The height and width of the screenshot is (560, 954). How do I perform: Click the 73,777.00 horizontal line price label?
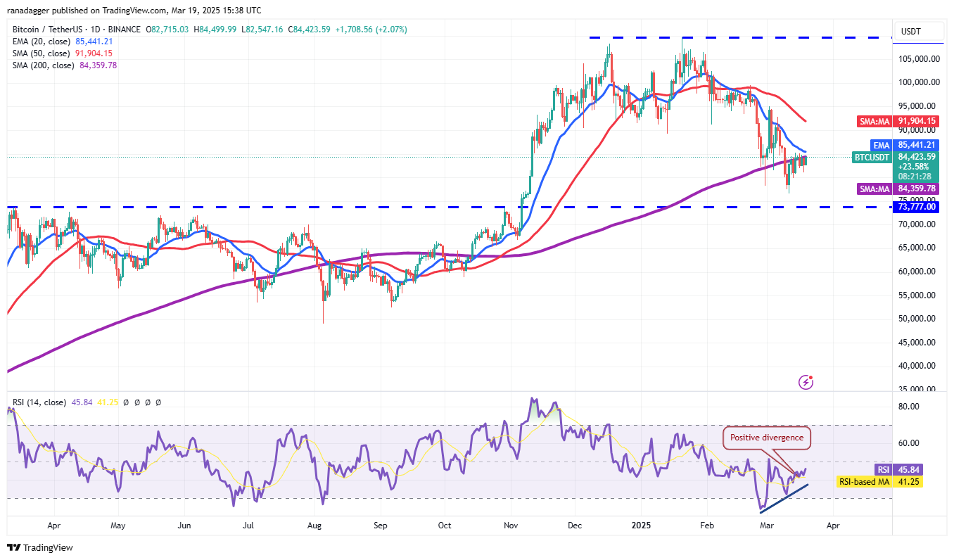(916, 207)
